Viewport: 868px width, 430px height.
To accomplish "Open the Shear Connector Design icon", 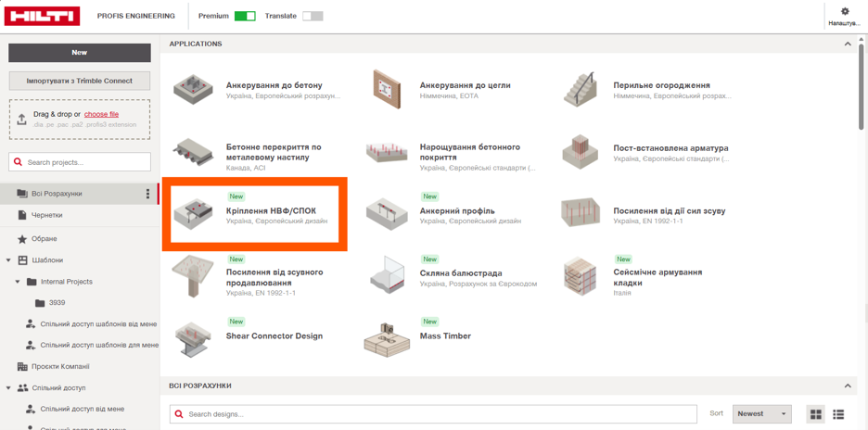I will coord(192,338).
